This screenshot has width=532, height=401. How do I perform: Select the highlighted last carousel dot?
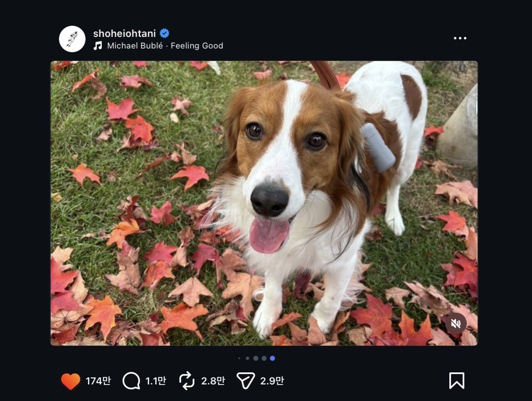pyautogui.click(x=272, y=358)
